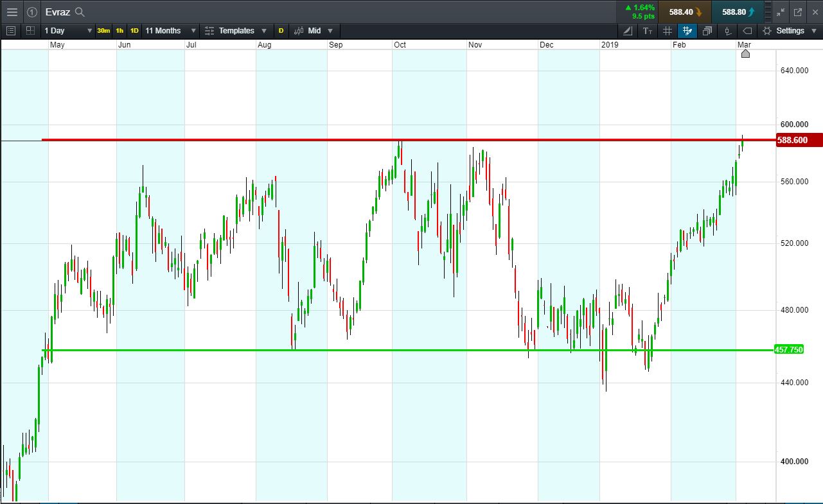
Task: Open the Evraz instrument search
Action: (x=80, y=12)
